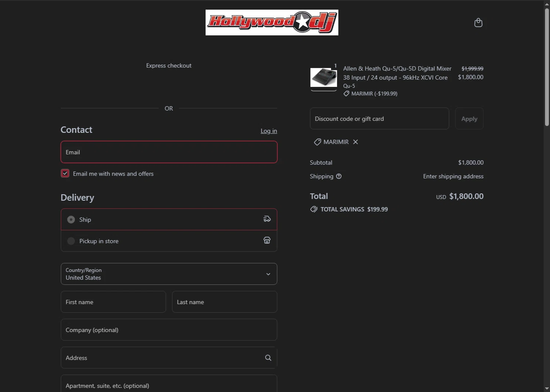550x392 pixels.
Task: Click the Log in link
Action: [x=269, y=131]
